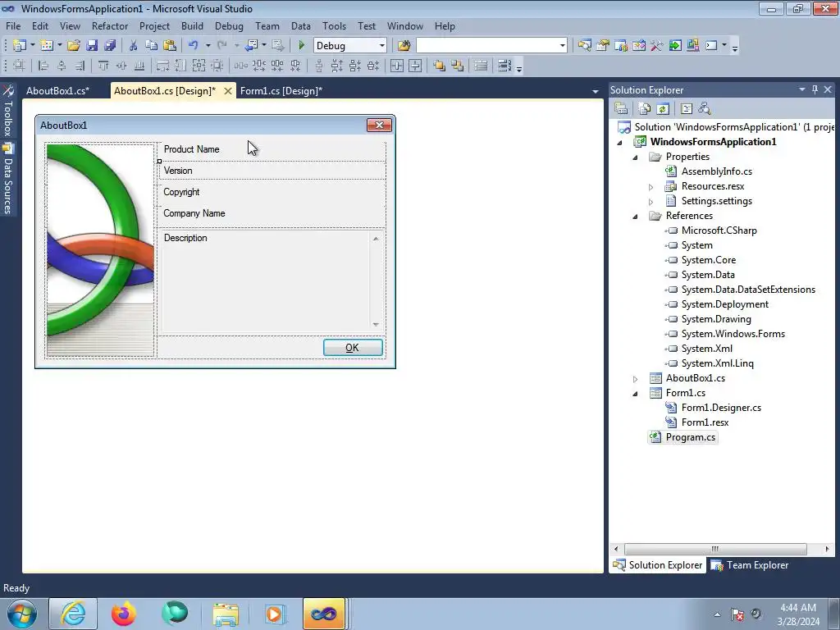
Task: Open the Solution Explorer window position dropdown
Action: tap(802, 89)
